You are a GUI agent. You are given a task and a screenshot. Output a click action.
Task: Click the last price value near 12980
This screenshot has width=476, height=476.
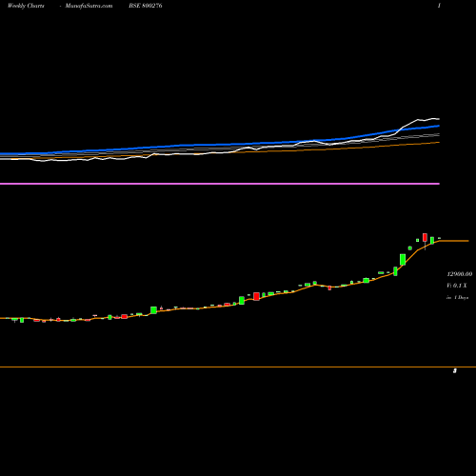[x=460, y=274]
